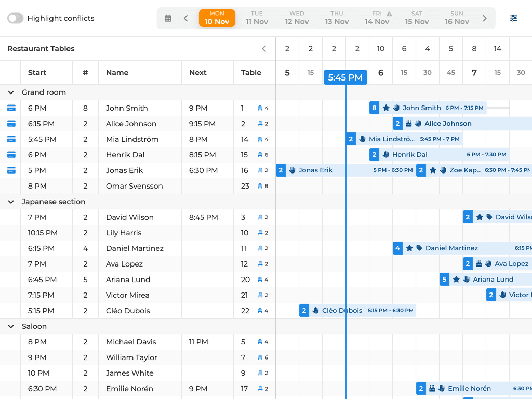Image resolution: width=532 pixels, height=399 pixels.
Task: Click the hand icon on Henrik Dal's reservation
Action: (x=386, y=154)
